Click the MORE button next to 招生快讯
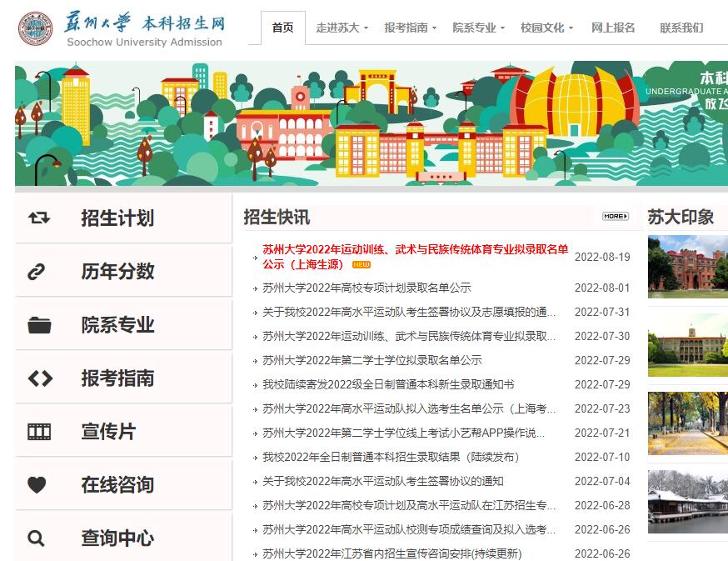This screenshot has height=561, width=728. click(615, 217)
